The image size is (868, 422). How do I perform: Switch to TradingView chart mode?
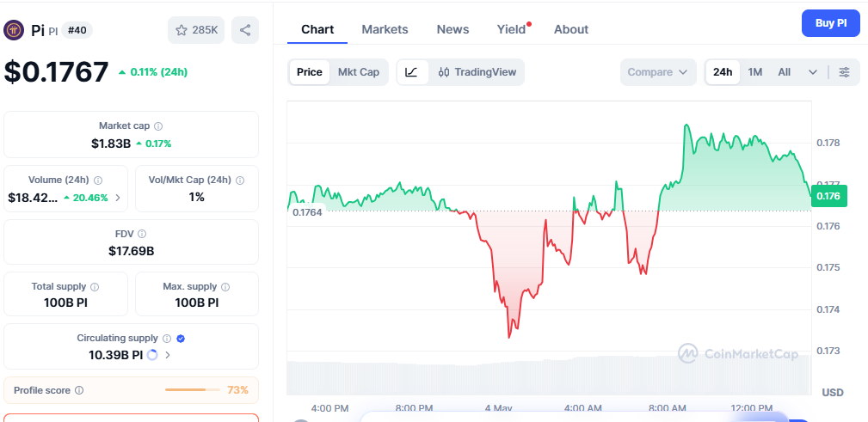[477, 72]
